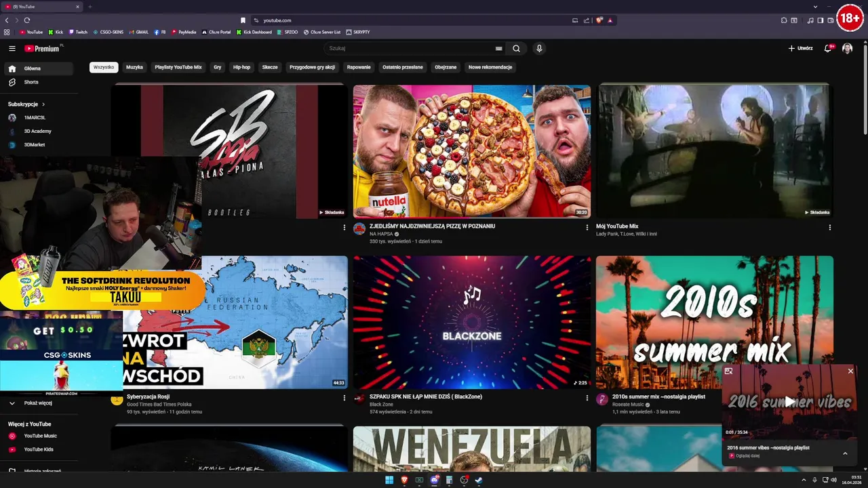Open browser tab list dropdown chevron
Viewport: 868px width, 488px height.
815,6
